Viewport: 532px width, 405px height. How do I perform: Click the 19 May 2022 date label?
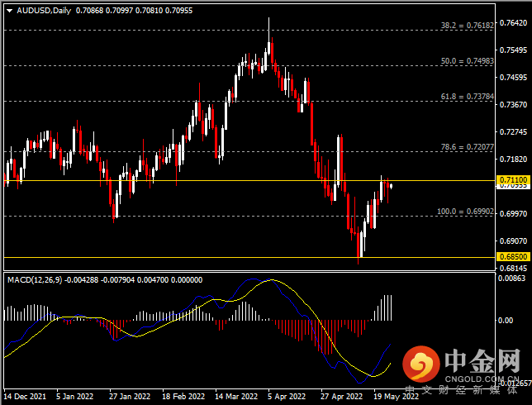click(x=396, y=397)
